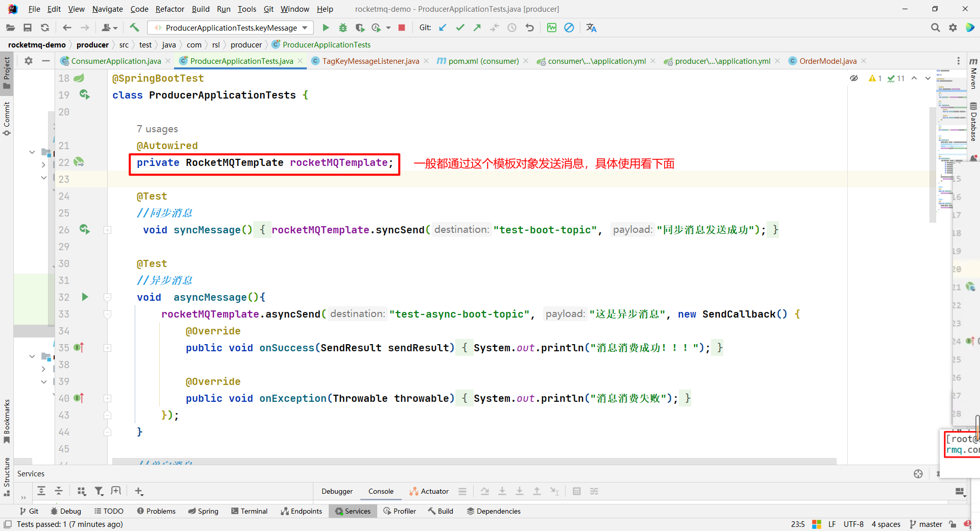Image resolution: width=980 pixels, height=531 pixels.
Task: Update project with the Git blue arrow
Action: [443, 28]
